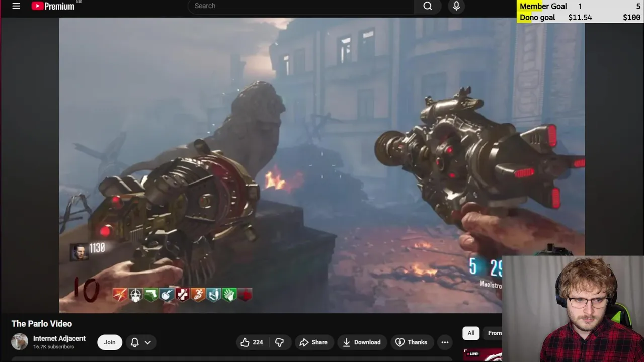Expand the notification preferences chevron
This screenshot has height=362, width=644.
[148, 342]
